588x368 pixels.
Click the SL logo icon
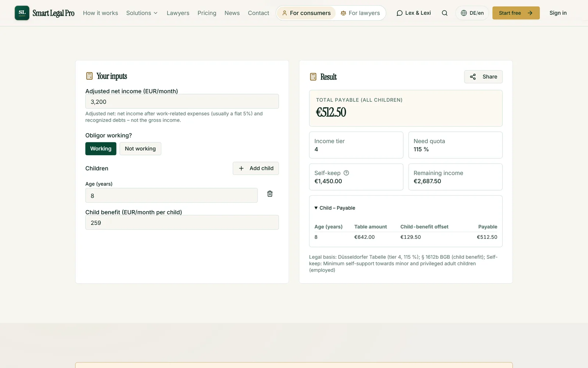click(22, 13)
